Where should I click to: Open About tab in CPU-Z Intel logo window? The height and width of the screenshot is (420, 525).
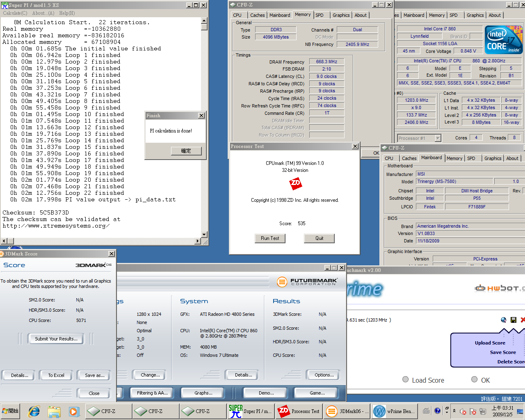495,15
